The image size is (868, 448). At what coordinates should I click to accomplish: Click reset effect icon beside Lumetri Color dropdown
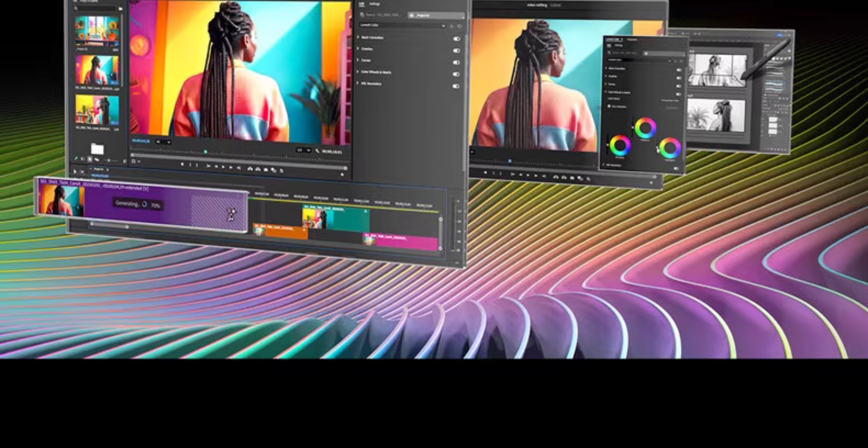click(x=460, y=26)
